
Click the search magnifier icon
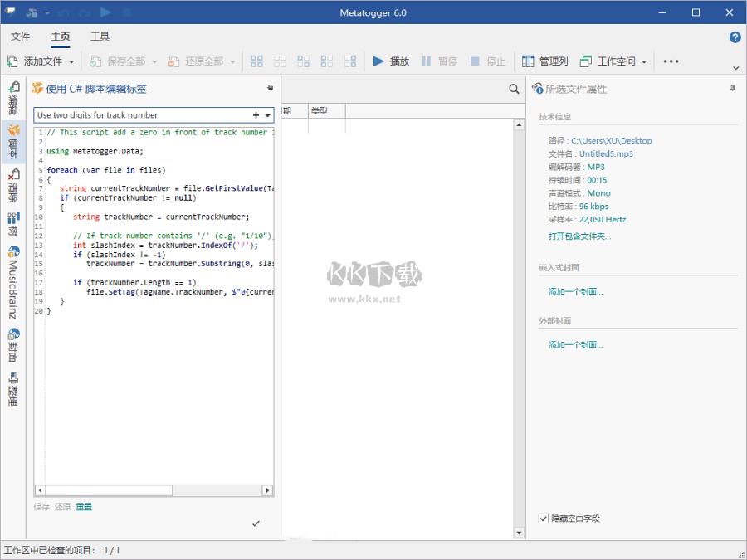pos(514,89)
